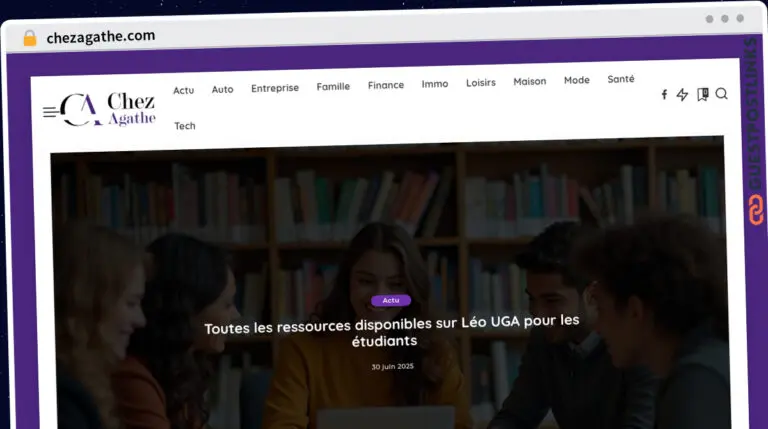Viewport: 768px width, 429px height.
Task: Open the Loisirs category
Action: (x=481, y=83)
